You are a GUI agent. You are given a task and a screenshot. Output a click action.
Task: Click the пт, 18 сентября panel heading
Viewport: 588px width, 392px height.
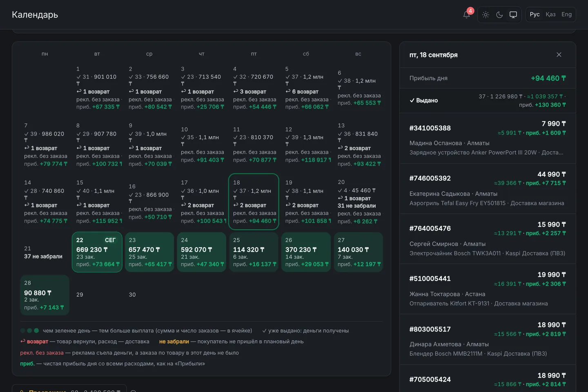tap(434, 55)
